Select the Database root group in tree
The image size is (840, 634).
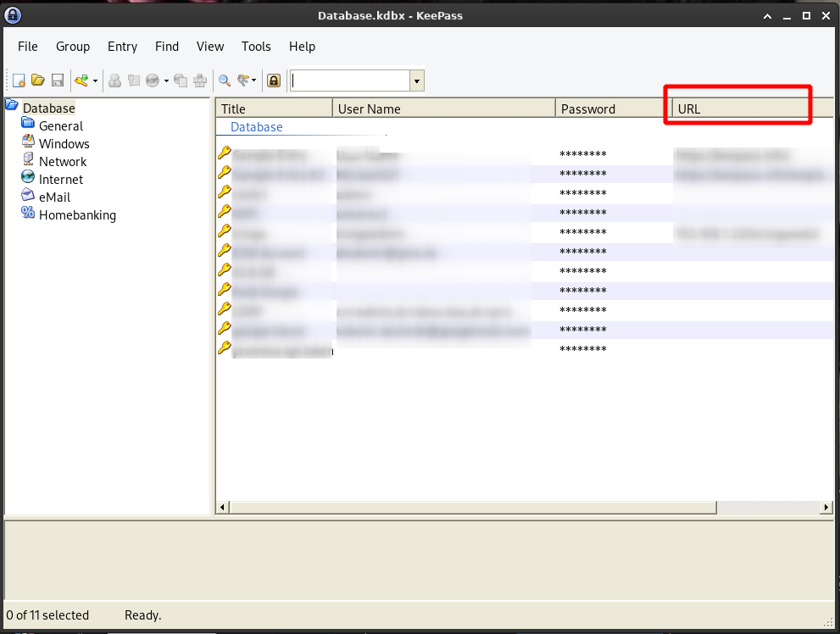(49, 108)
